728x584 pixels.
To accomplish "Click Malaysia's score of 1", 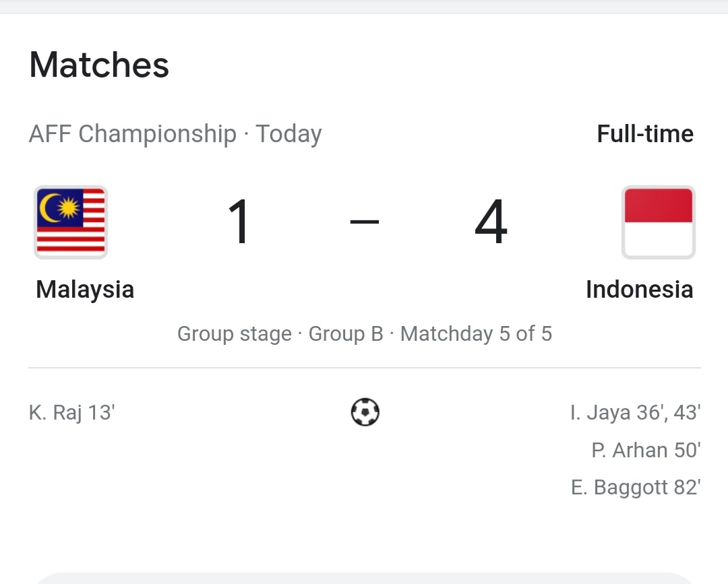I will coord(239,221).
